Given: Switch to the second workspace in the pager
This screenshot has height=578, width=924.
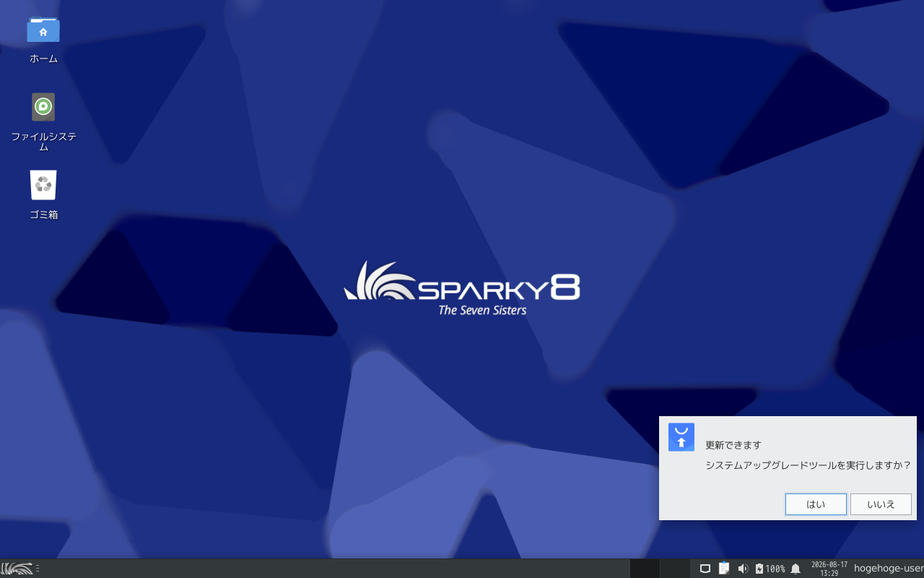Looking at the screenshot, I should (x=675, y=569).
